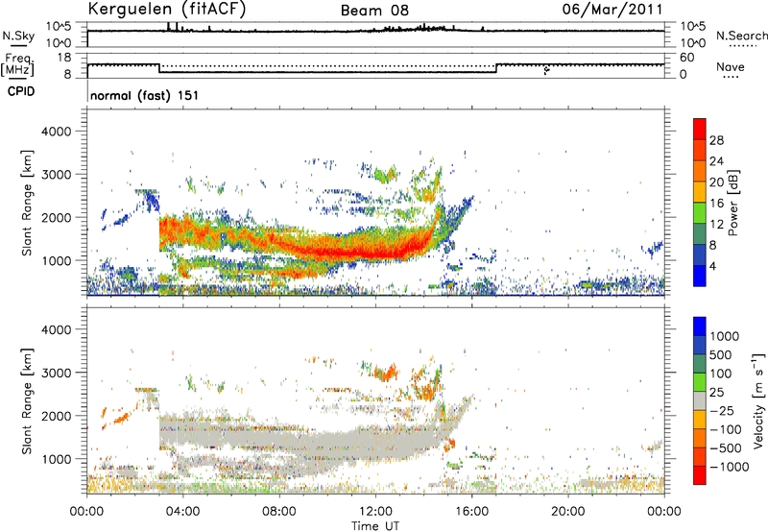Click the Power [dB] colorbar label
Viewport: 768px width, 532px height.
733,203
